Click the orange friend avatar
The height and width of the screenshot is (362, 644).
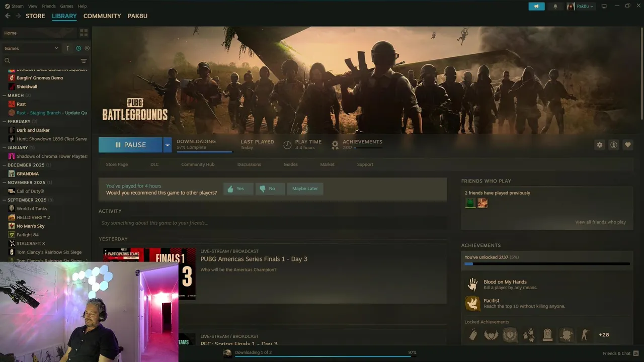pyautogui.click(x=482, y=203)
